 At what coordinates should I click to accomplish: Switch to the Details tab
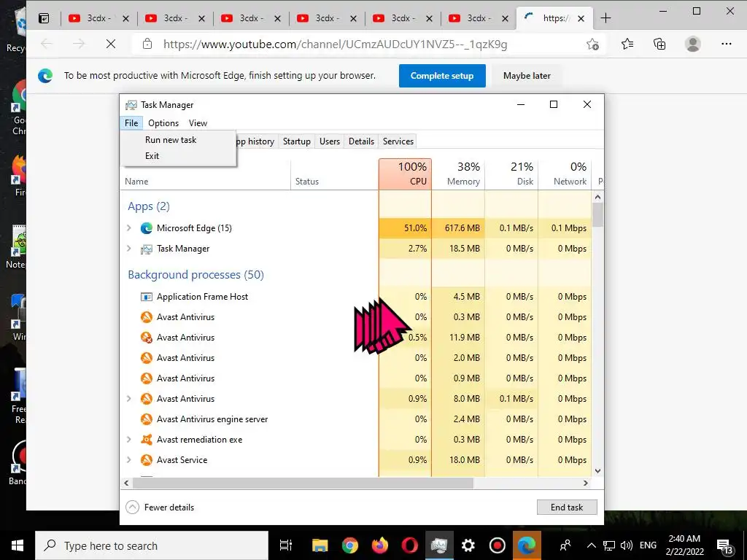361,141
